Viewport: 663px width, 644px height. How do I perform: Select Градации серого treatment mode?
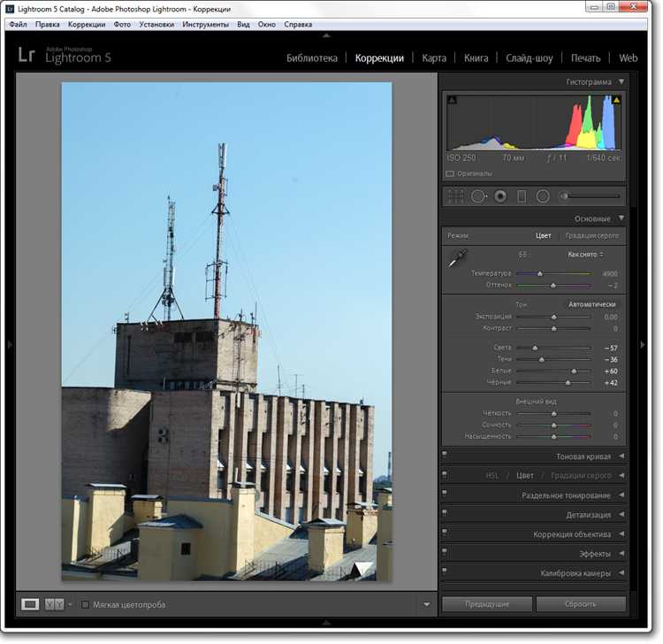pyautogui.click(x=592, y=235)
